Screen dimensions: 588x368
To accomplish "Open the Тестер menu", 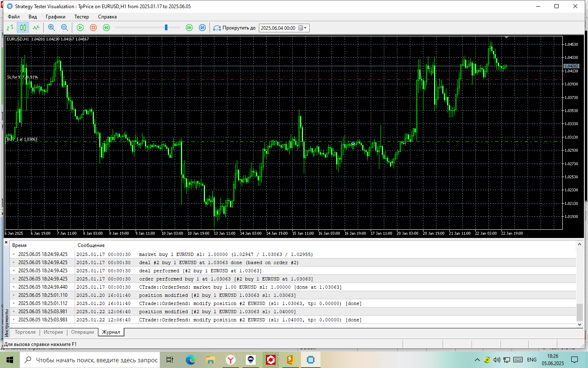I will coord(81,17).
